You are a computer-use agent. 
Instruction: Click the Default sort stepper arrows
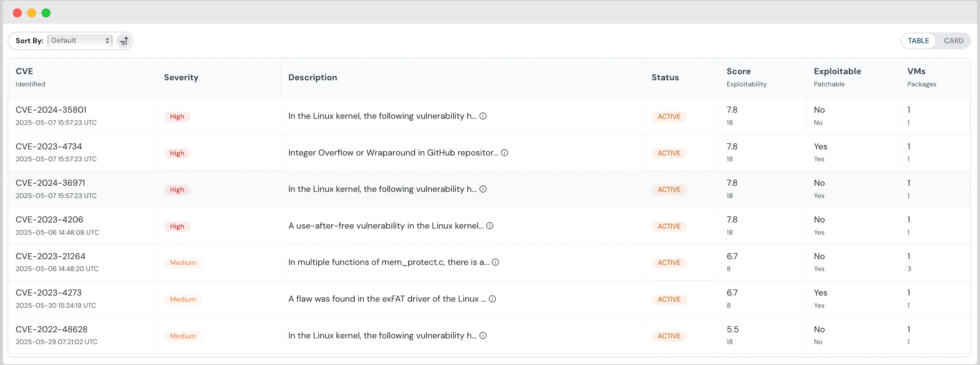(x=107, y=40)
